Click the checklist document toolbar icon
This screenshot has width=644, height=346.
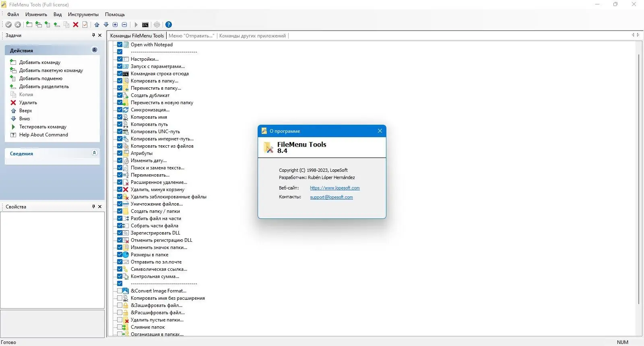pyautogui.click(x=85, y=25)
